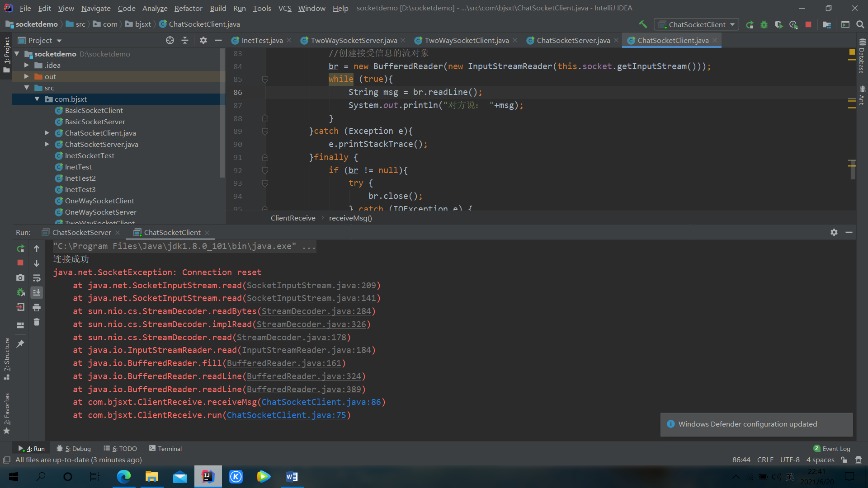Stop process in Run panel sidebar
The height and width of the screenshot is (488, 868).
coord(20,263)
